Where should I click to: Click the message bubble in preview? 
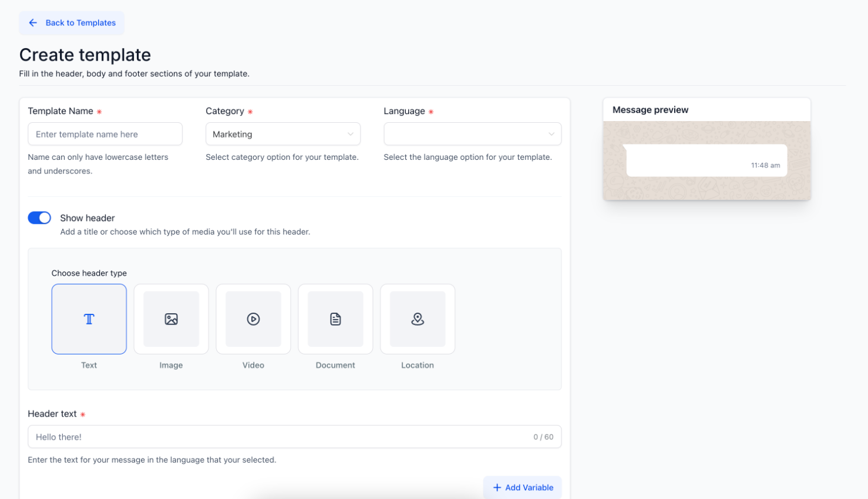(706, 160)
